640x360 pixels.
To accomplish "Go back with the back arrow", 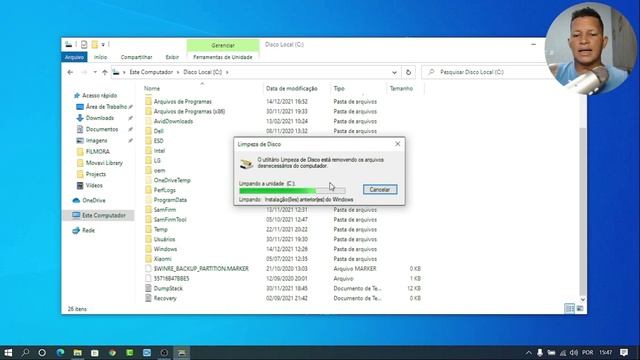I will (70, 72).
